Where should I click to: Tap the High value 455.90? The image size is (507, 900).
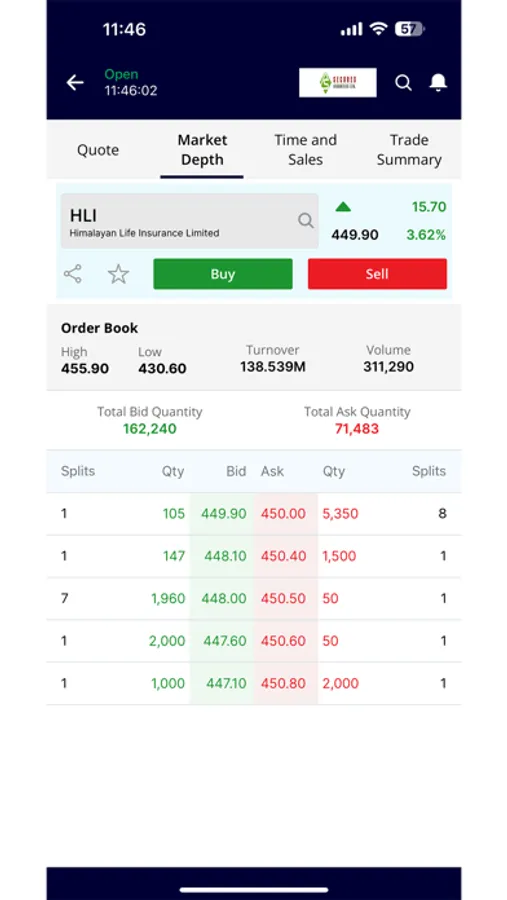[85, 368]
